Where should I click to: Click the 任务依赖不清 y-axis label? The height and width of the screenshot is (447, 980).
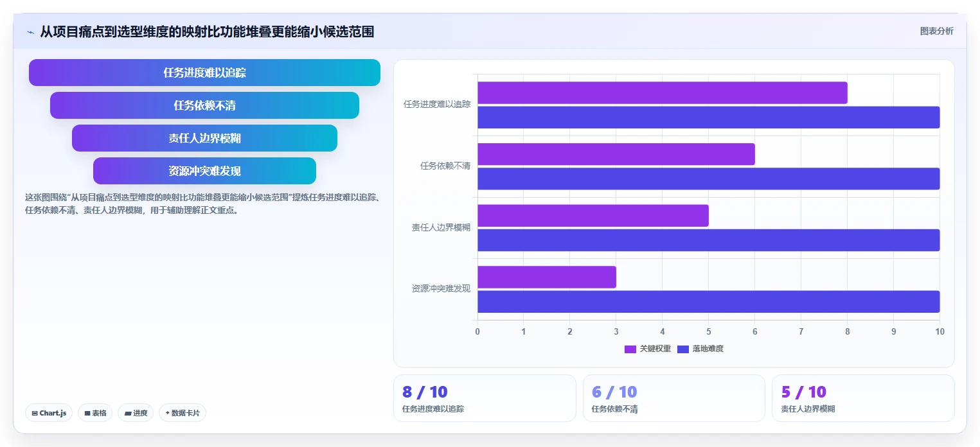[445, 166]
